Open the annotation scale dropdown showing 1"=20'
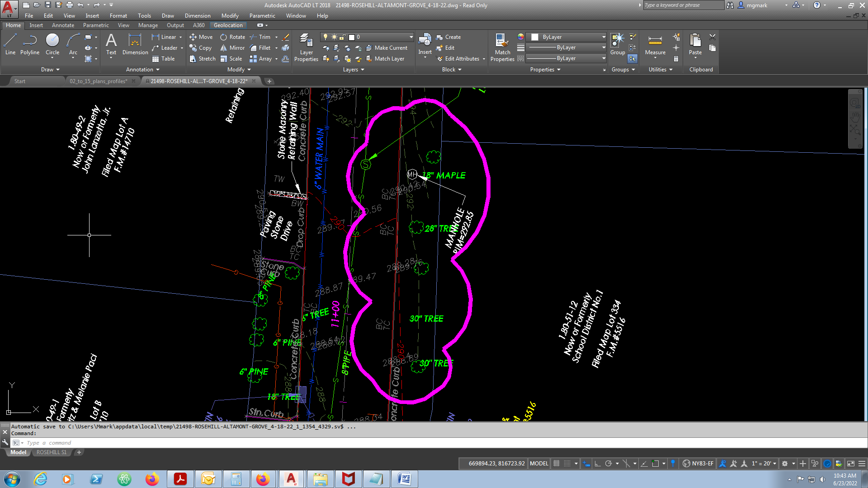868x488 pixels. pos(762,463)
